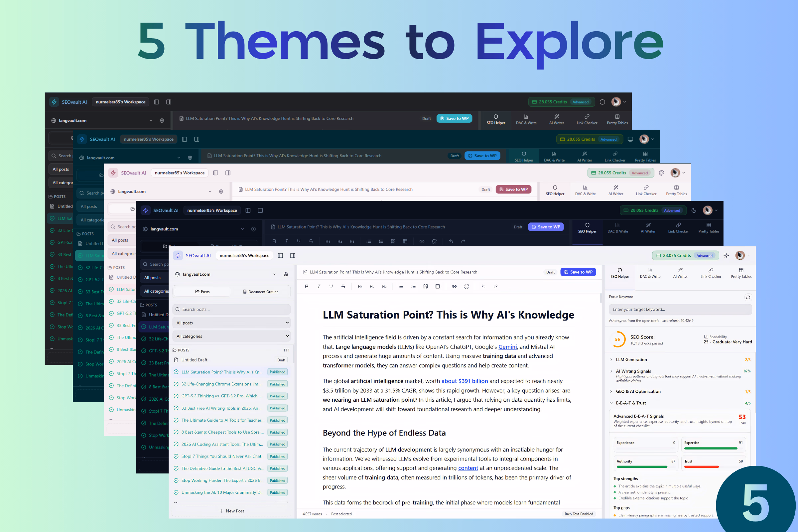The image size is (798, 532).
Task: Insert a blockquote in the front light window toolbar
Action: coord(426,286)
